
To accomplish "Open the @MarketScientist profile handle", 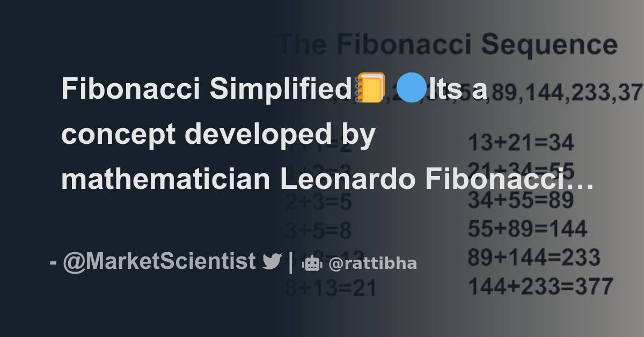I will 159,262.
